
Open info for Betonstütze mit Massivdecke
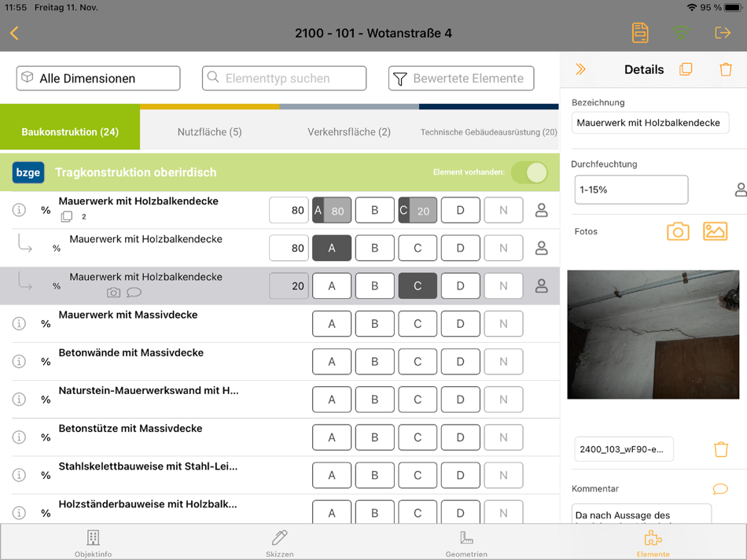click(x=19, y=437)
